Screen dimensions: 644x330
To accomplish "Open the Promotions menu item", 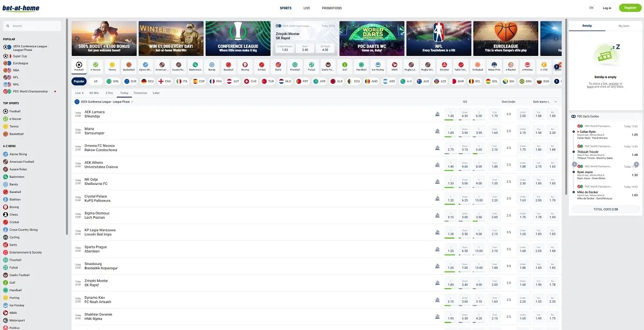I will click(x=332, y=8).
